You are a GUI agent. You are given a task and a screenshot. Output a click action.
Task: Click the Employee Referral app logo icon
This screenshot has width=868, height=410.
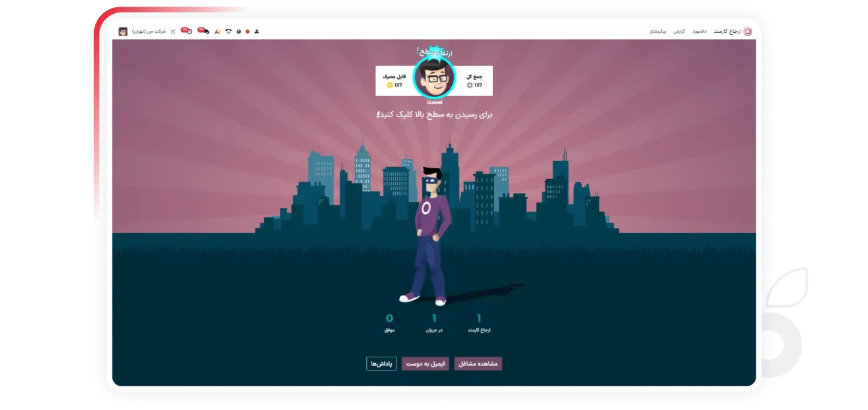tap(748, 31)
